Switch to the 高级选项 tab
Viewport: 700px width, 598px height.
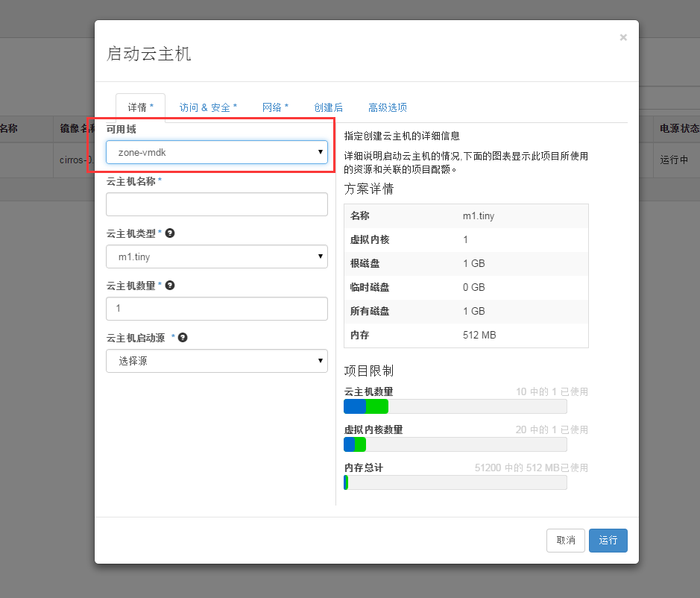pyautogui.click(x=388, y=107)
